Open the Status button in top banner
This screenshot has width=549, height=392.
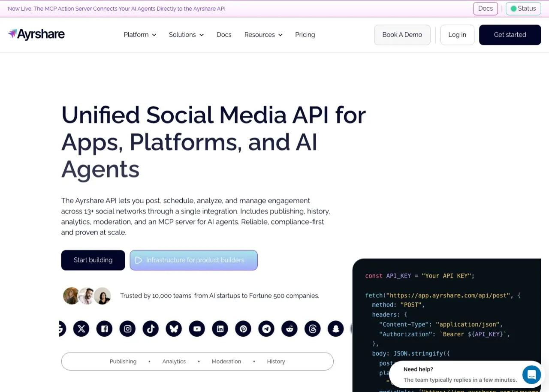click(523, 9)
